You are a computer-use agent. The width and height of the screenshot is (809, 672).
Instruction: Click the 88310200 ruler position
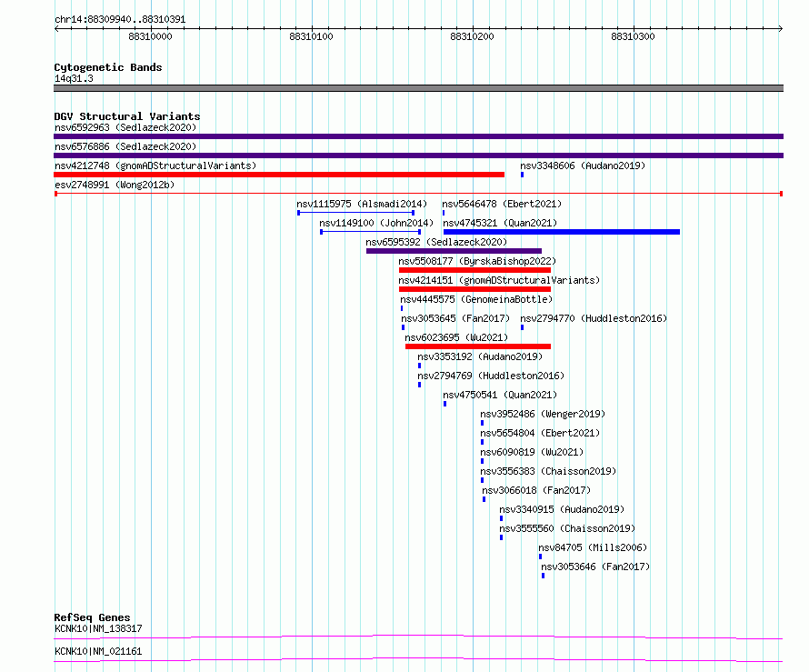click(472, 36)
